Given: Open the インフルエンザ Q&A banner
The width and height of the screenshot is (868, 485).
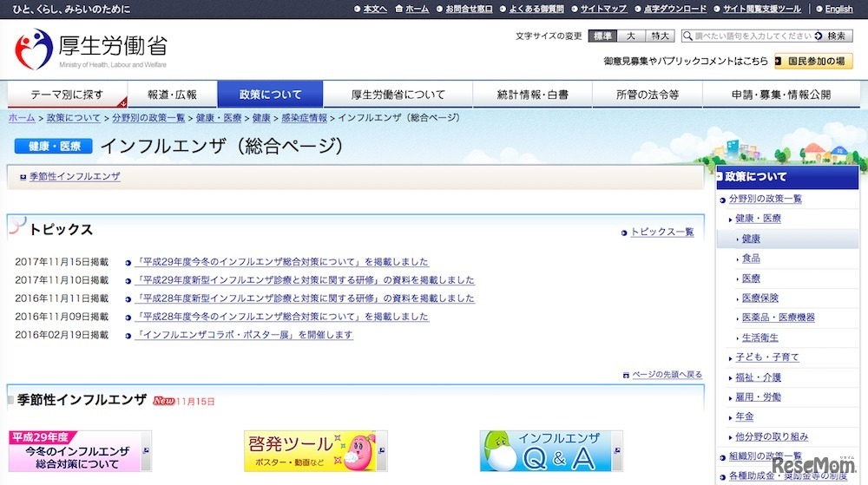Looking at the screenshot, I should [551, 451].
